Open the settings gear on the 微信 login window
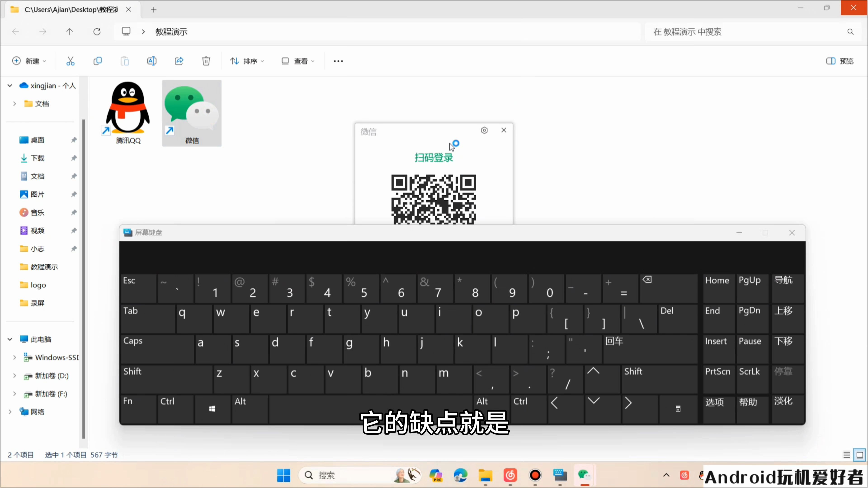The image size is (868, 488). (484, 130)
